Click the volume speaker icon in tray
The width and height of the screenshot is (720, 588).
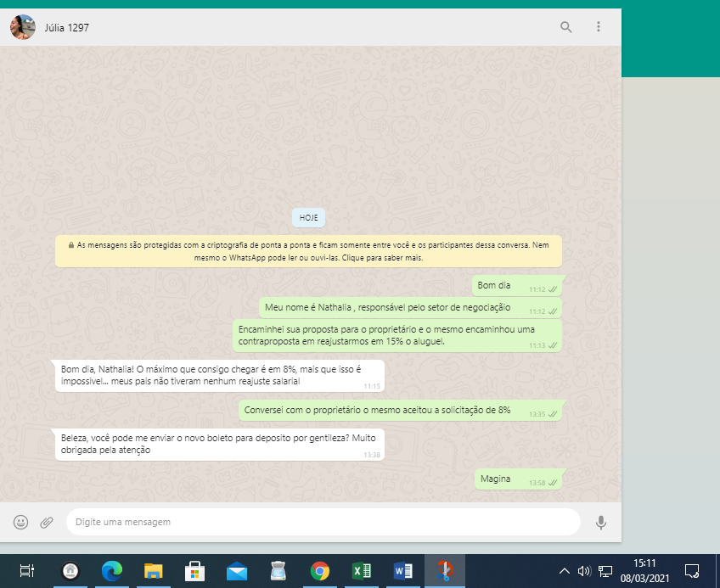pyautogui.click(x=584, y=571)
